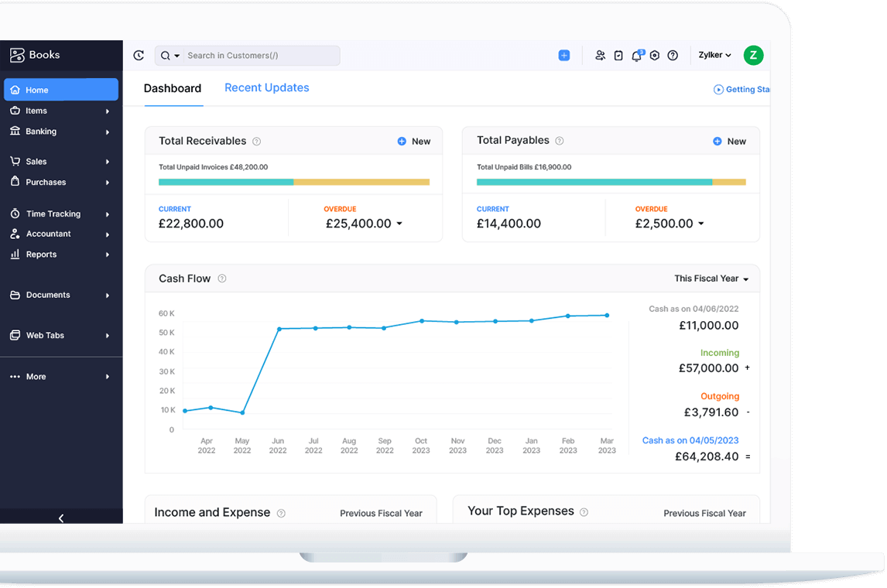Click the recent history clock icon

point(139,55)
